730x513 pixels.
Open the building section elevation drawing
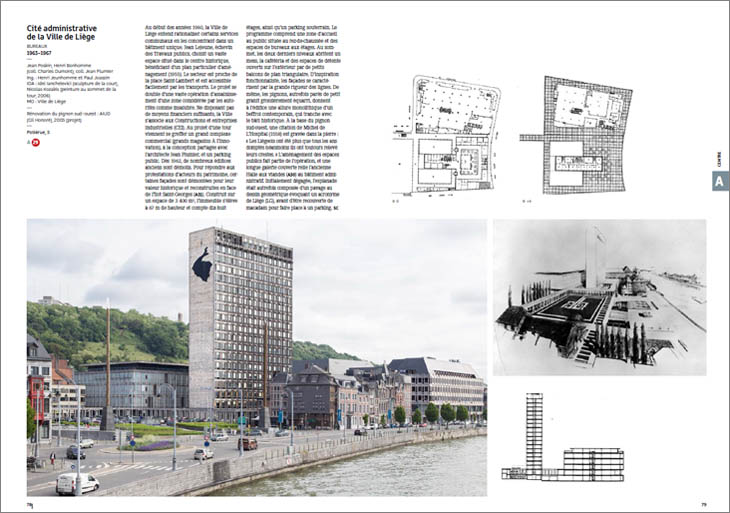(563, 437)
